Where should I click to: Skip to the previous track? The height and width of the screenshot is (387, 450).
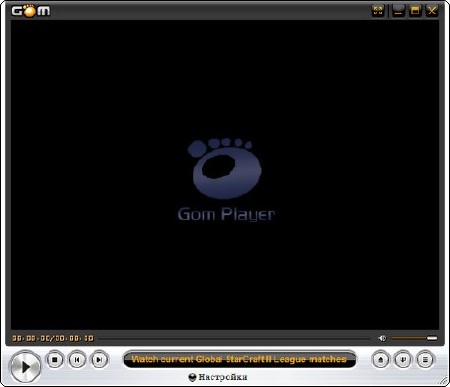[77, 360]
